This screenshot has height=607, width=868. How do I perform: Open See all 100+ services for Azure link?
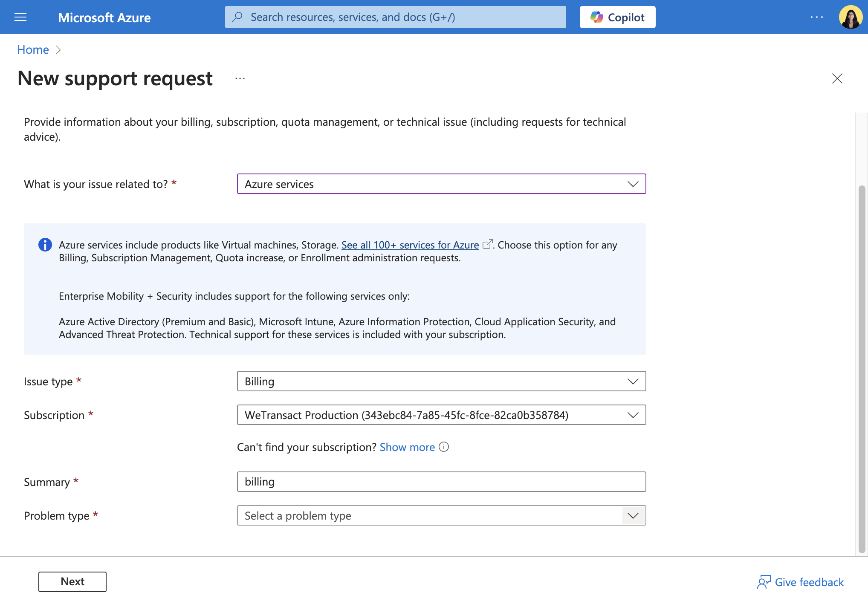click(x=410, y=245)
